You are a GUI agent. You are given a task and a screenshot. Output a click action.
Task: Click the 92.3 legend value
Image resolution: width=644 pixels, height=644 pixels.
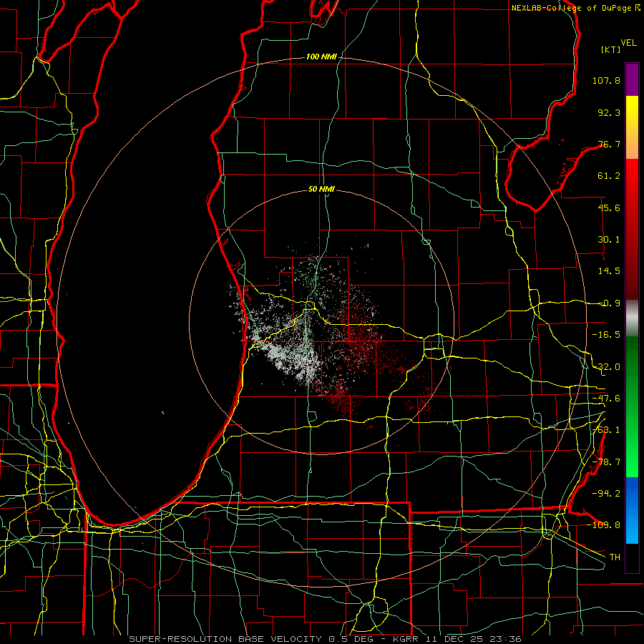click(x=609, y=112)
